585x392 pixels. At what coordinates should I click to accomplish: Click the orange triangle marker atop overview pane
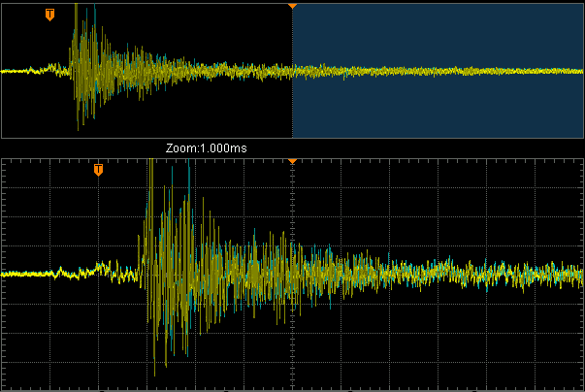tap(293, 7)
